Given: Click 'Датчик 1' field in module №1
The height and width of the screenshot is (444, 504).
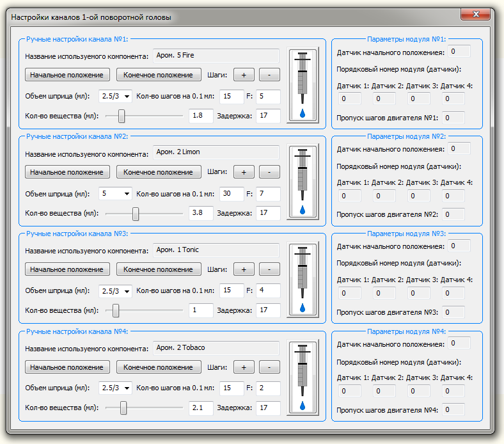Looking at the screenshot, I should click(x=350, y=99).
